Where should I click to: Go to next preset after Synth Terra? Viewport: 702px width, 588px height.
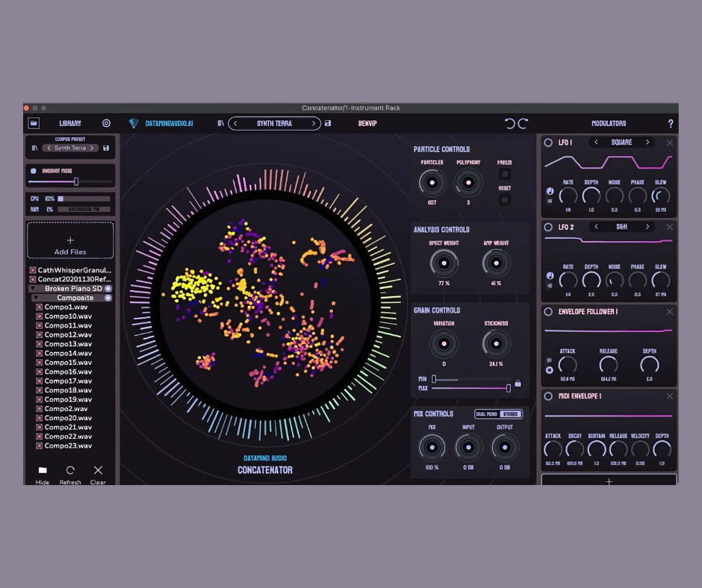click(x=314, y=123)
